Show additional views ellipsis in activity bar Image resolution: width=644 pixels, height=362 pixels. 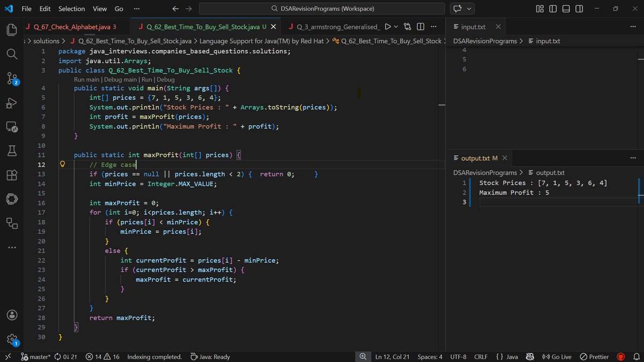12,248
